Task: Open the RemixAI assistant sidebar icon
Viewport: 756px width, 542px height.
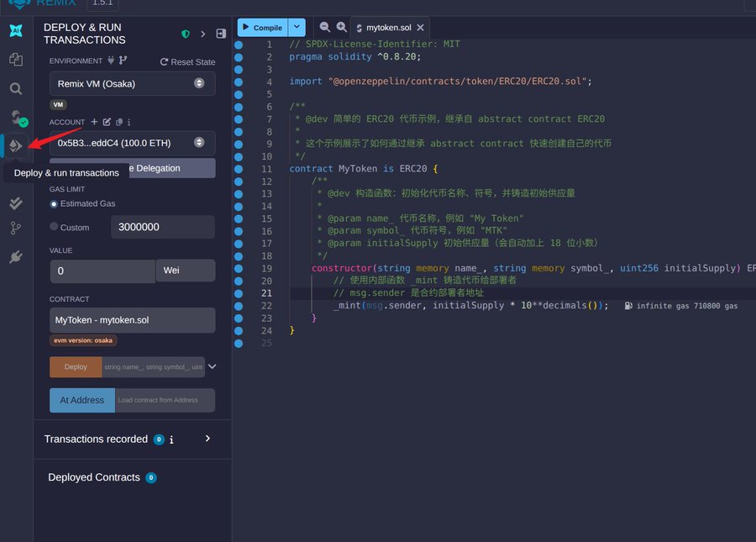Action: click(x=16, y=31)
